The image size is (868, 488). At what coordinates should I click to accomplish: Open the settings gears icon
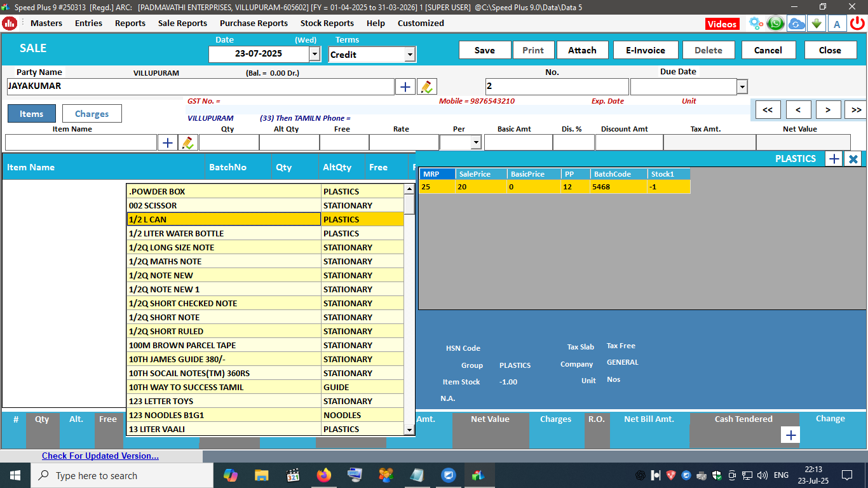756,24
